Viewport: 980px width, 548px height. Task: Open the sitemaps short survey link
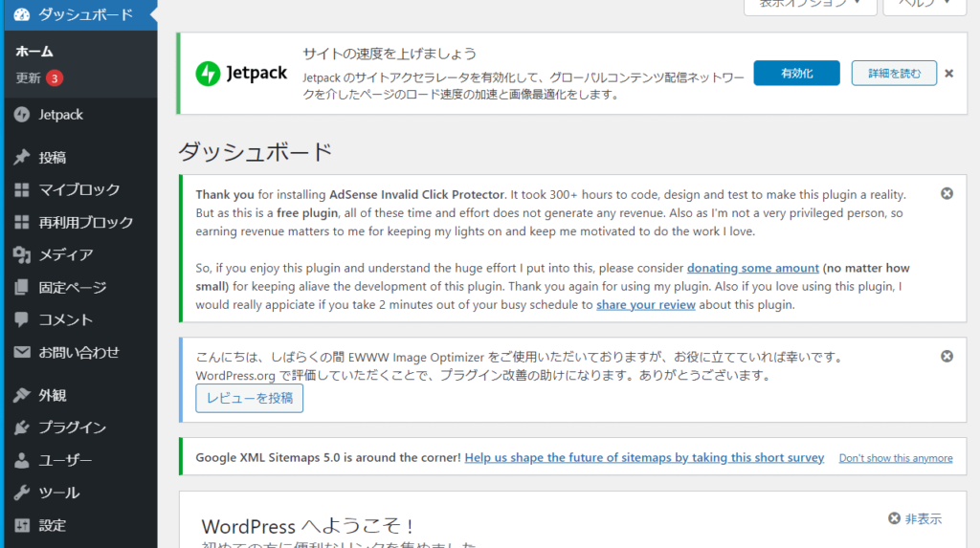tap(644, 457)
